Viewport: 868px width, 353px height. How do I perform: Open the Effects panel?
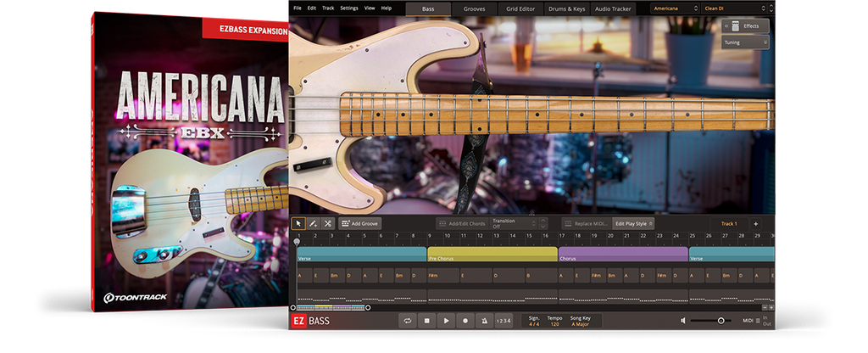click(748, 26)
